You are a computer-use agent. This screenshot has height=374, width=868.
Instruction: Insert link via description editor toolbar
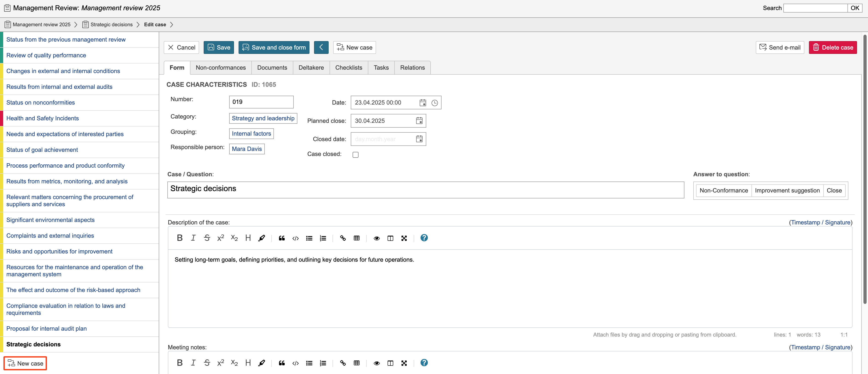click(343, 238)
